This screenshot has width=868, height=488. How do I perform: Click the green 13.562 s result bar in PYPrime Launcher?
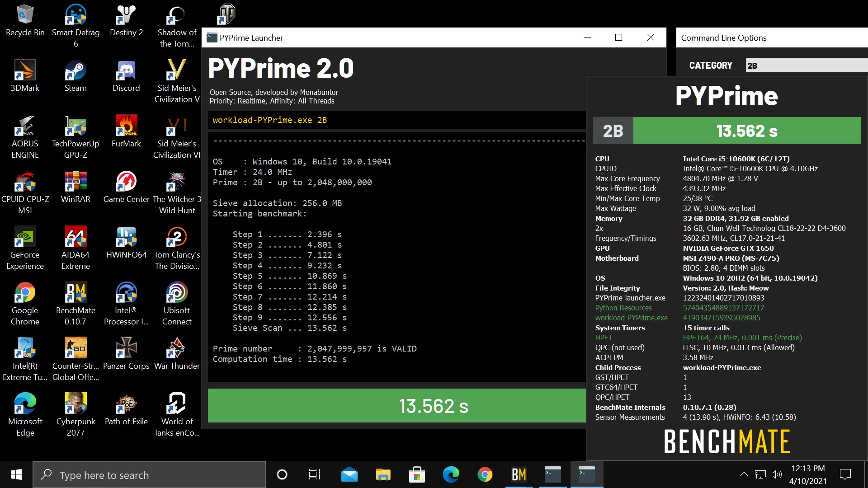pyautogui.click(x=397, y=406)
